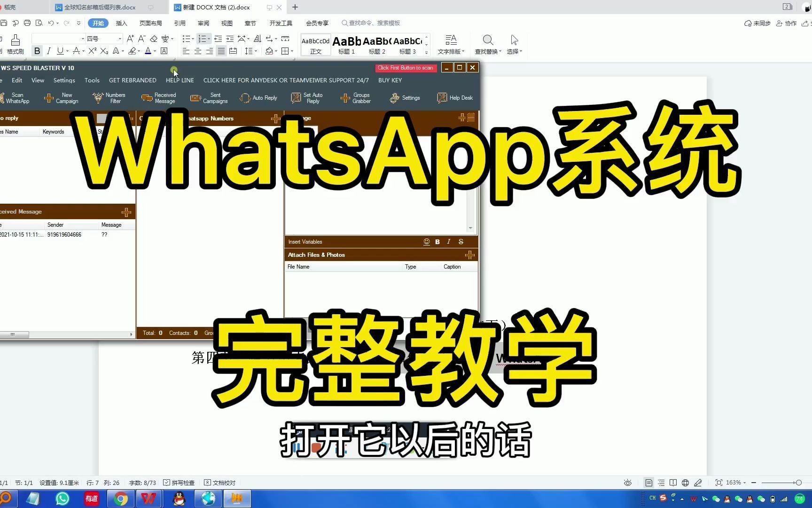
Task: Expand the numbered list dropdown arrow
Action: [209, 39]
